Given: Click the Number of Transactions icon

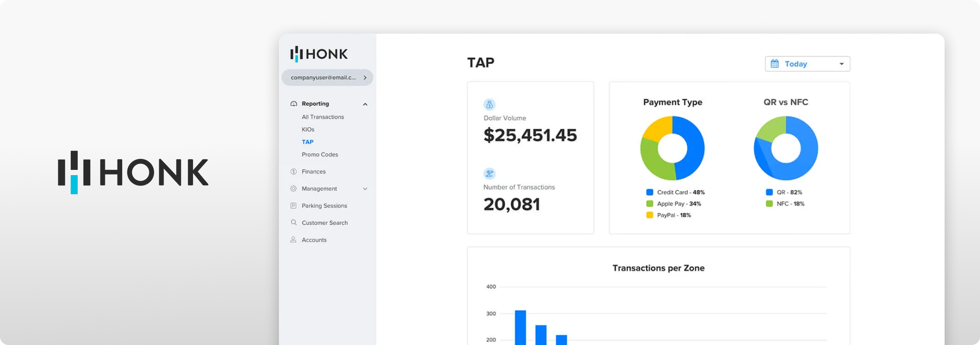Looking at the screenshot, I should click(x=489, y=173).
